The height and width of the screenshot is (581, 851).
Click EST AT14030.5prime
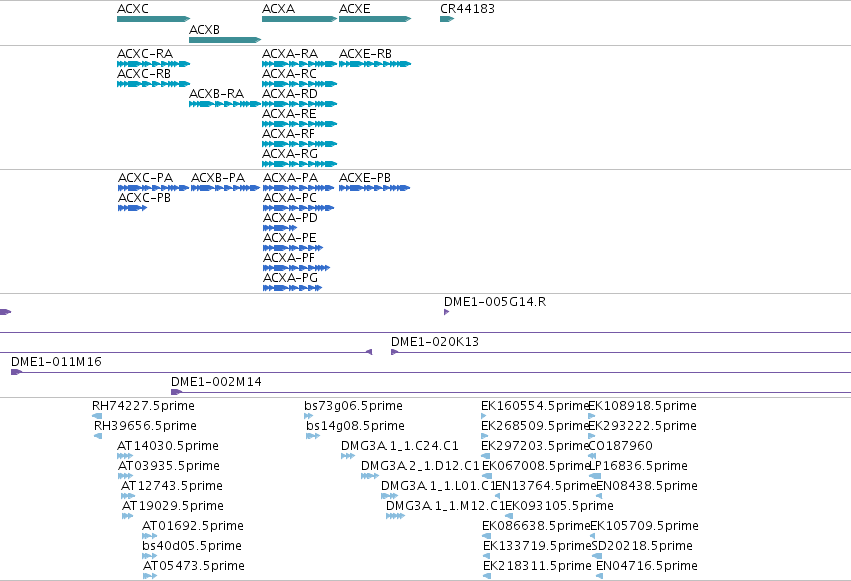pos(125,456)
